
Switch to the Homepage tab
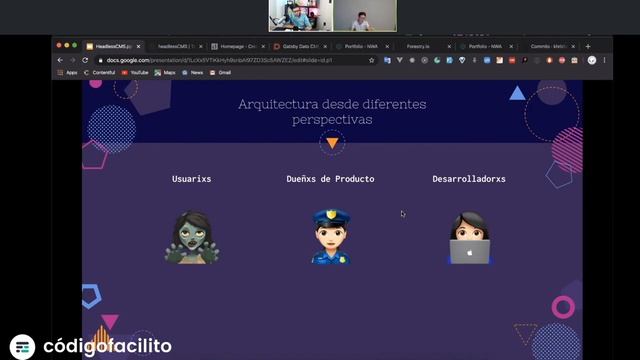click(x=238, y=47)
